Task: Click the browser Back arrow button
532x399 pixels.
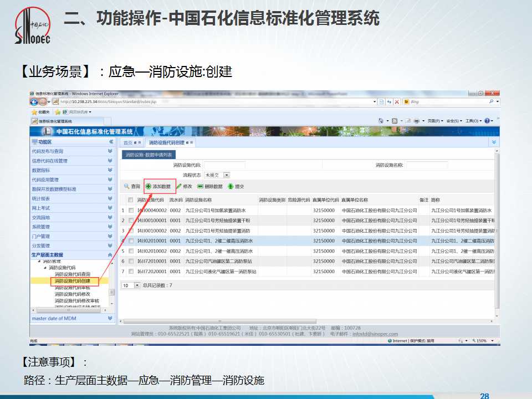Action: [x=34, y=102]
